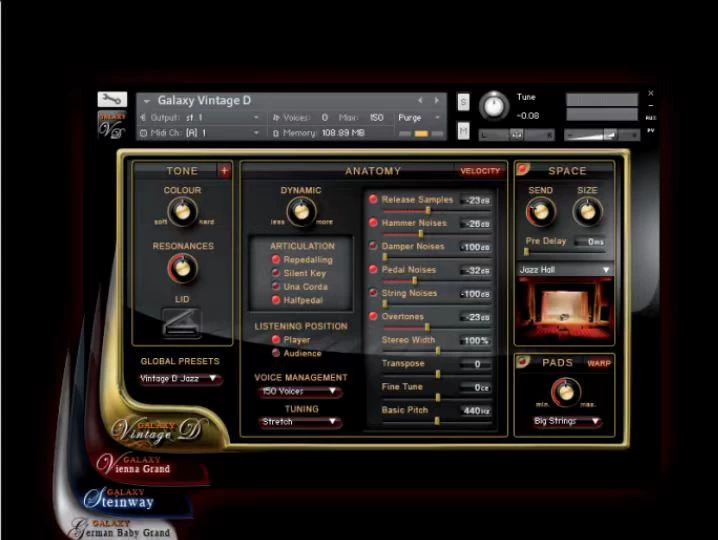
Task: Open the Output st. 1 dropdown
Action: click(x=200, y=118)
